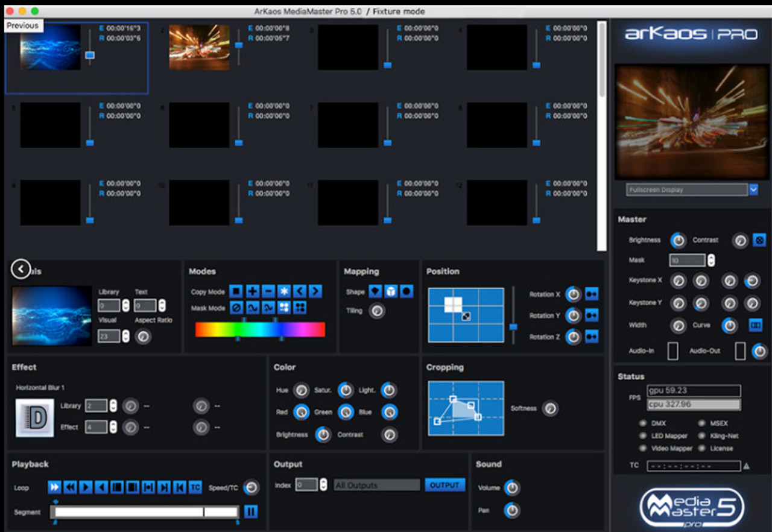
Task: Click the Sound Volume knob
Action: [x=512, y=487]
